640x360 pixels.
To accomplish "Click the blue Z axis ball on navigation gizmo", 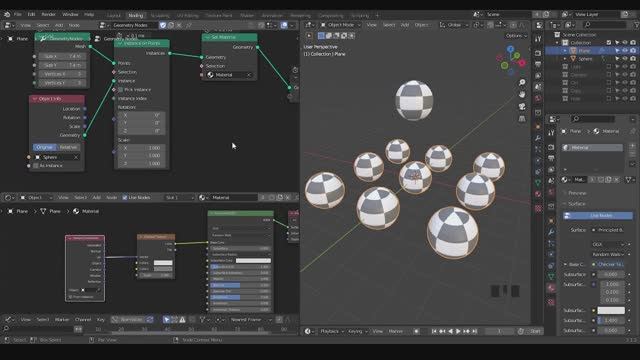I will tap(510, 49).
